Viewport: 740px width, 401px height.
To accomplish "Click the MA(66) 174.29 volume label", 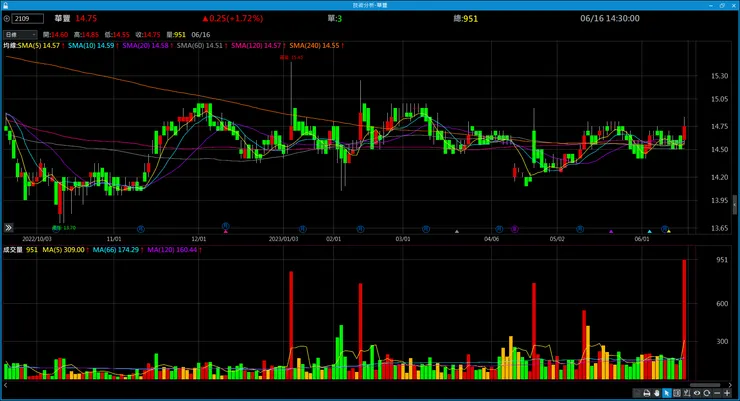I will click(116, 250).
